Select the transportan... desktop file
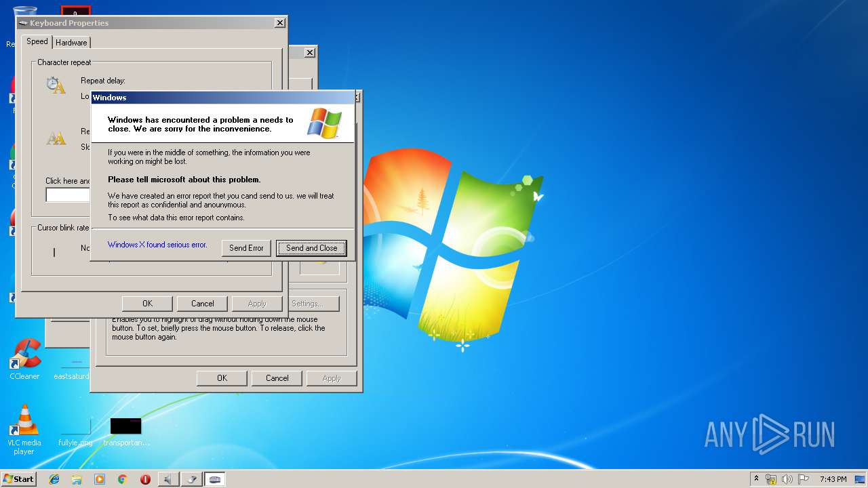868x488 pixels. pos(126,432)
